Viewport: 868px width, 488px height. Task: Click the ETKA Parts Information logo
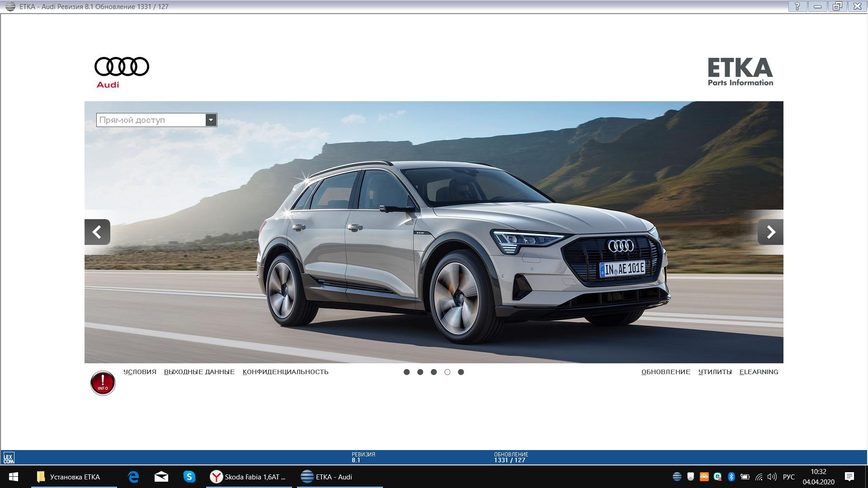[740, 71]
